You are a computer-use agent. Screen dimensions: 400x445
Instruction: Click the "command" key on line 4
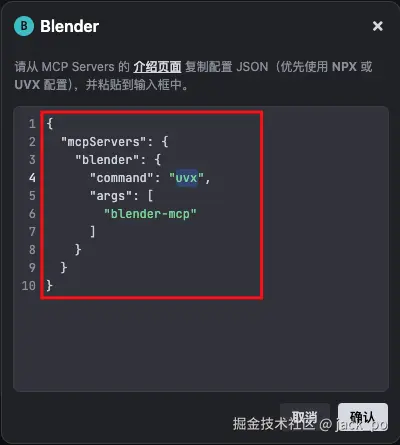tap(121, 178)
